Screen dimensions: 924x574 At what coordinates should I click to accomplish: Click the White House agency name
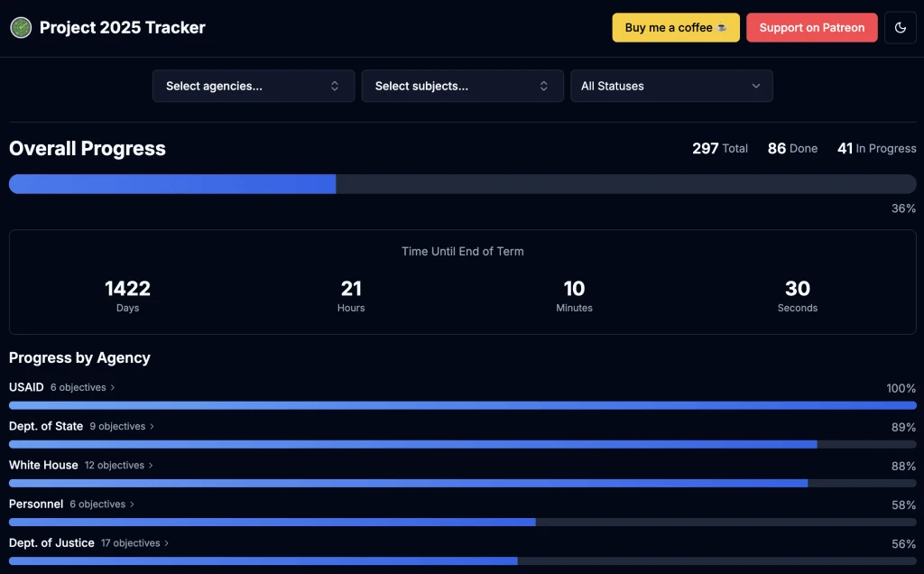pos(43,465)
